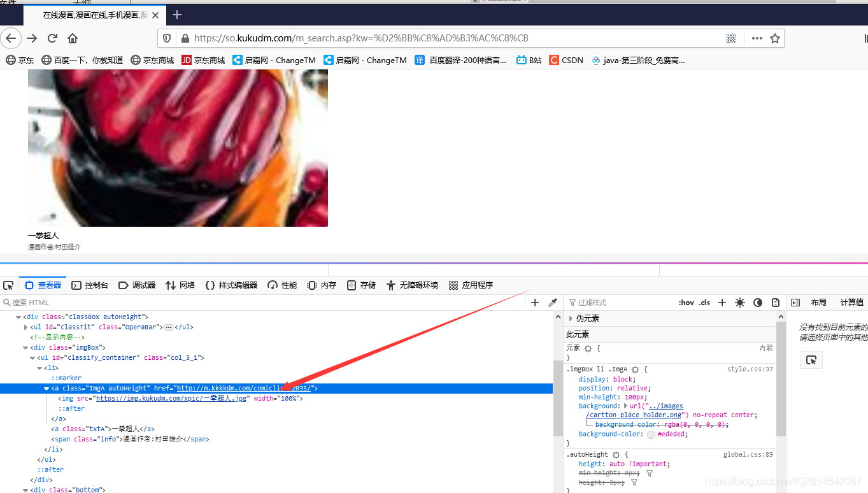Switch to the 内存 memory tab
Image resolution: width=868 pixels, height=493 pixels.
click(322, 285)
